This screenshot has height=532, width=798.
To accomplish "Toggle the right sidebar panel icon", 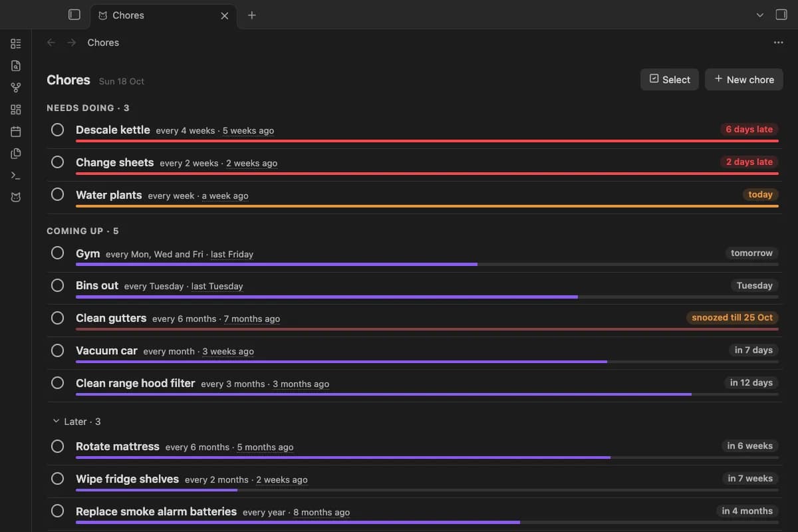I will click(781, 15).
